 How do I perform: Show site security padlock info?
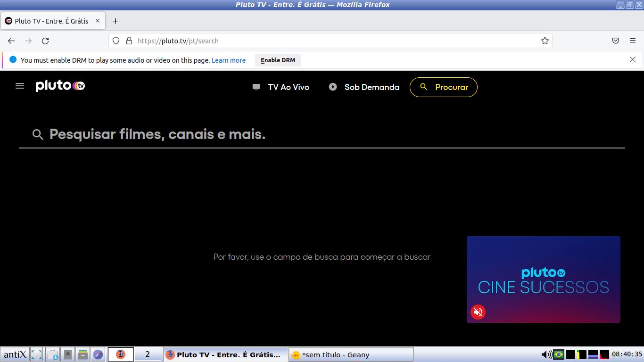tap(129, 41)
